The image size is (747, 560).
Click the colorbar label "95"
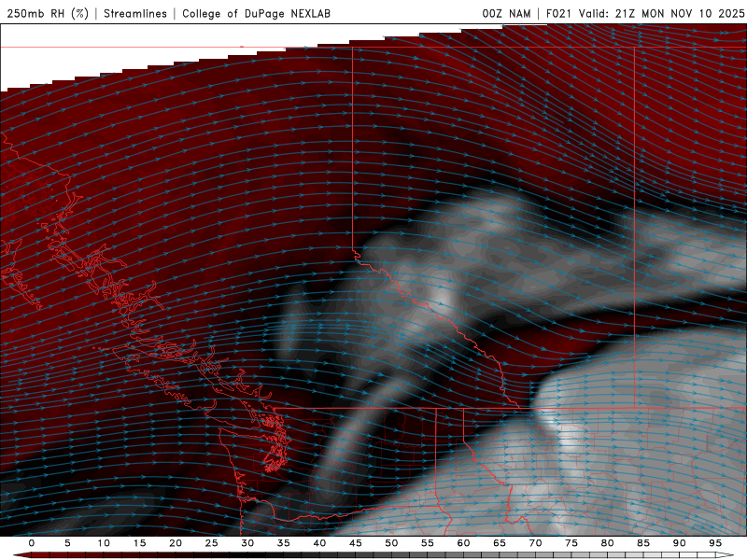click(x=715, y=543)
